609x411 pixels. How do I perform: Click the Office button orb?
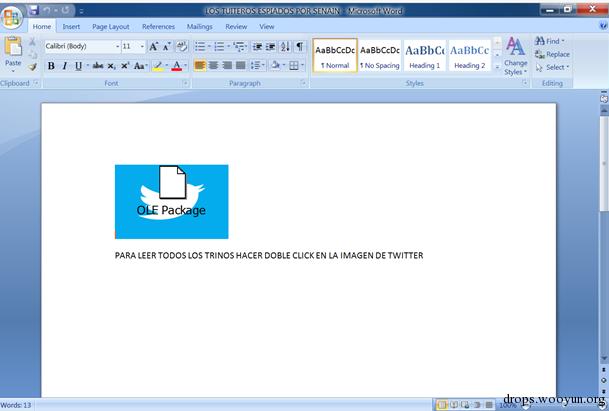click(x=11, y=17)
